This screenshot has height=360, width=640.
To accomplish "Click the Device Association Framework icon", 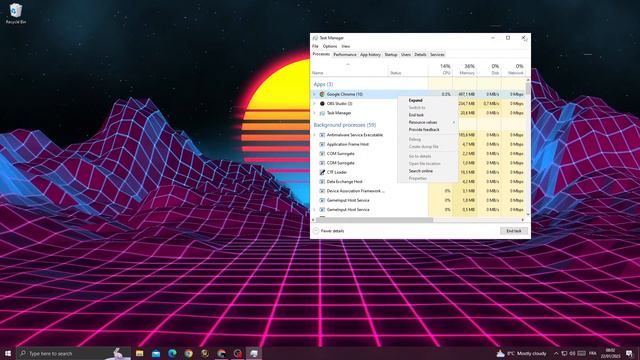I will (322, 191).
